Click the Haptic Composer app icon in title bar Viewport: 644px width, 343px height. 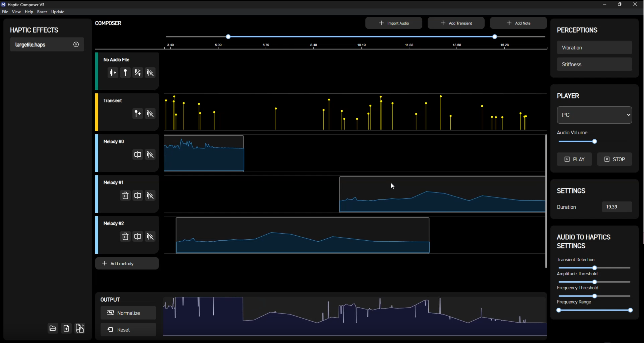click(3, 4)
